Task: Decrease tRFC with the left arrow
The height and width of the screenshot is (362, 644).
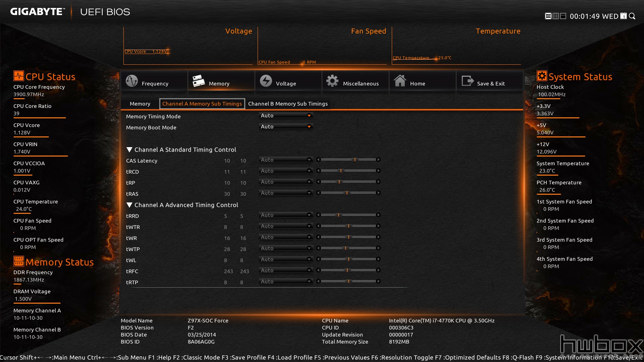Action: tap(318, 270)
